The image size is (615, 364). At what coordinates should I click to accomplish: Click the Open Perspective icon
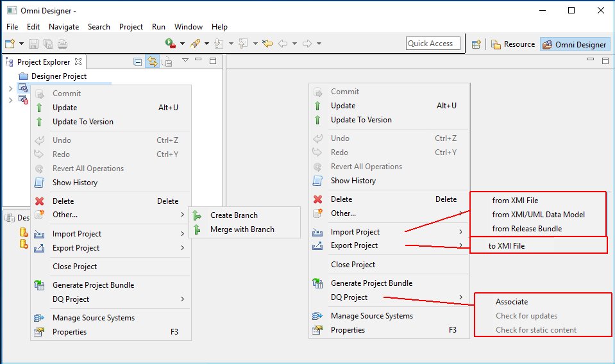click(476, 44)
